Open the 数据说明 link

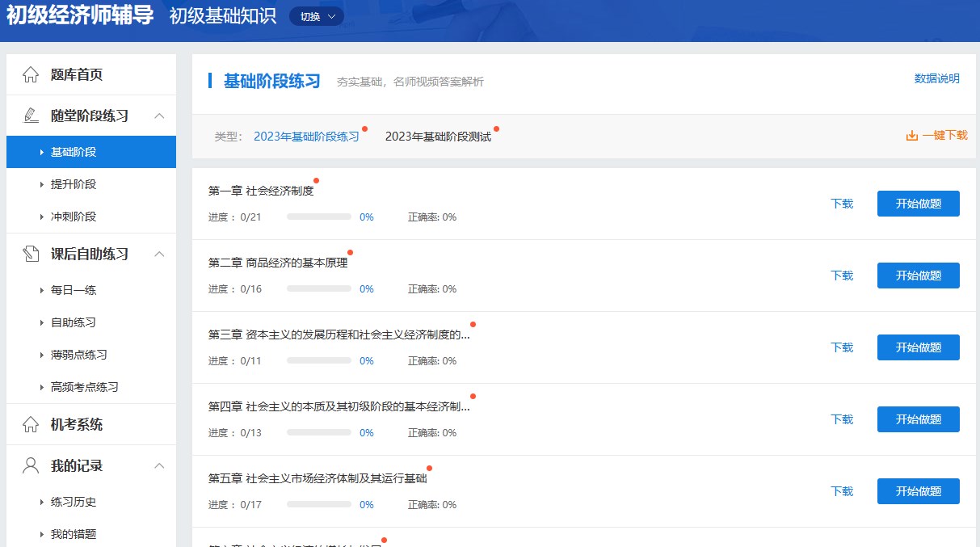(936, 78)
